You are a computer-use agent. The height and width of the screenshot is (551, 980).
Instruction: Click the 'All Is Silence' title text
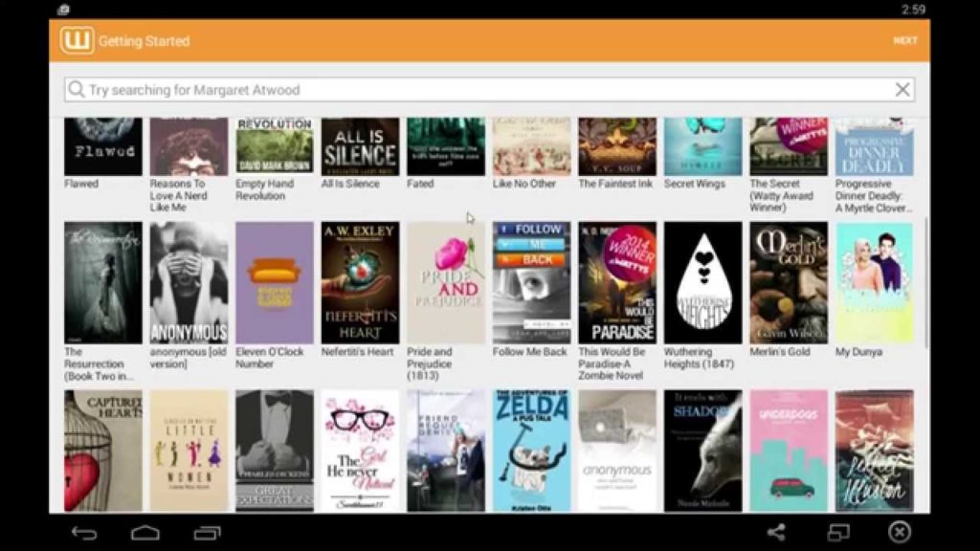coord(350,184)
